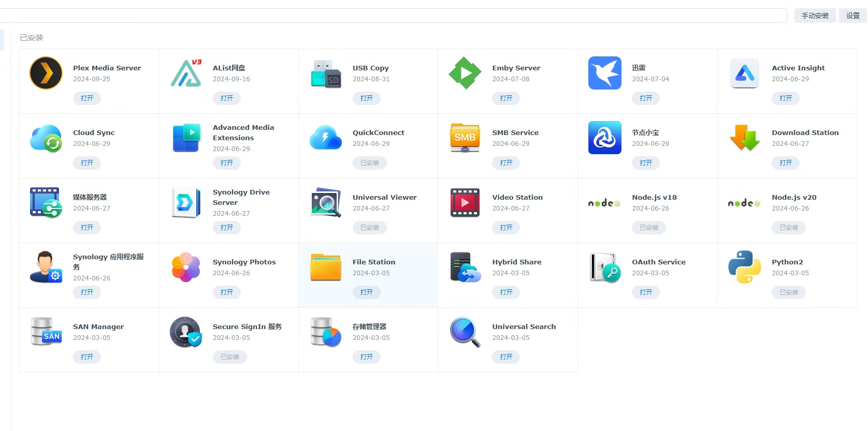Click 打开 for Download Station
This screenshot has width=868, height=431.
point(786,162)
